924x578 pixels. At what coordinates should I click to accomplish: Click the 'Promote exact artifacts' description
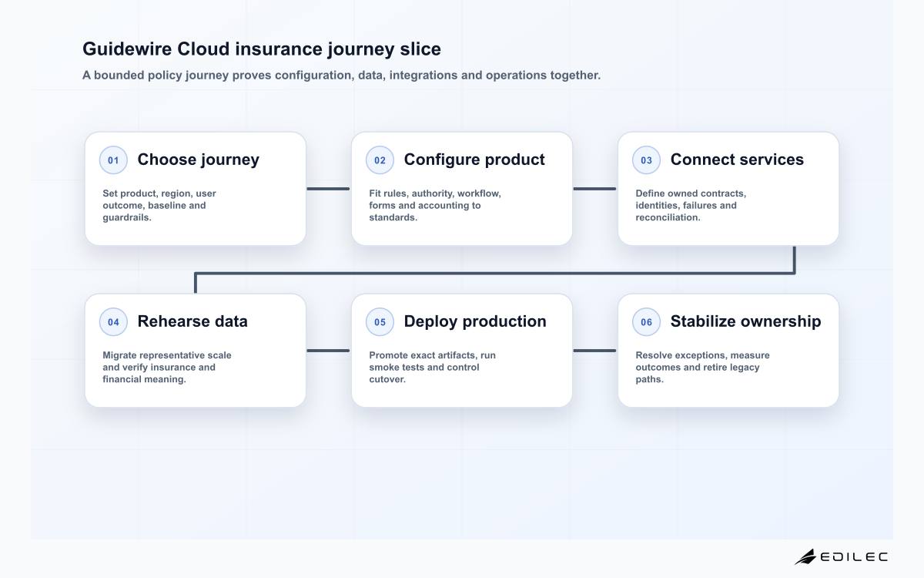coord(433,368)
